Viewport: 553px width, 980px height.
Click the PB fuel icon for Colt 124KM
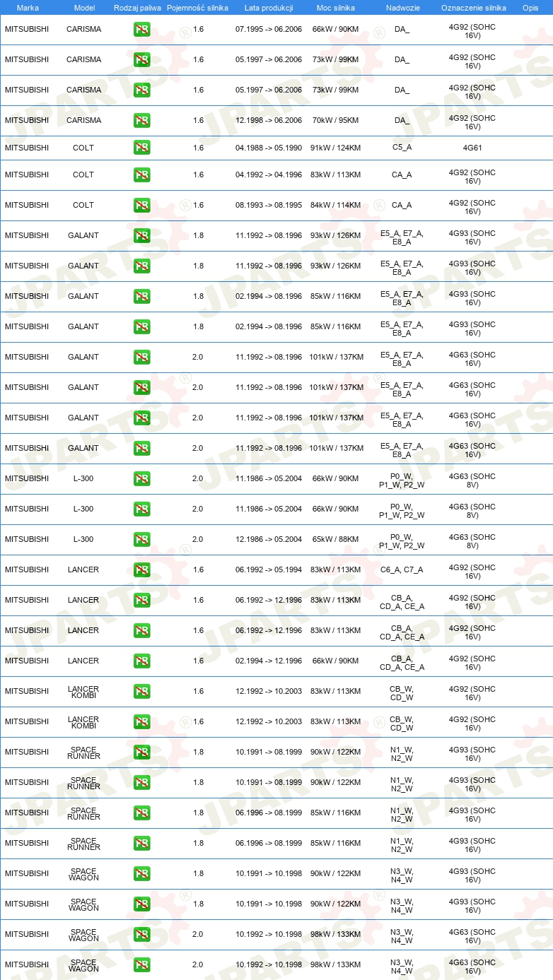(x=141, y=148)
